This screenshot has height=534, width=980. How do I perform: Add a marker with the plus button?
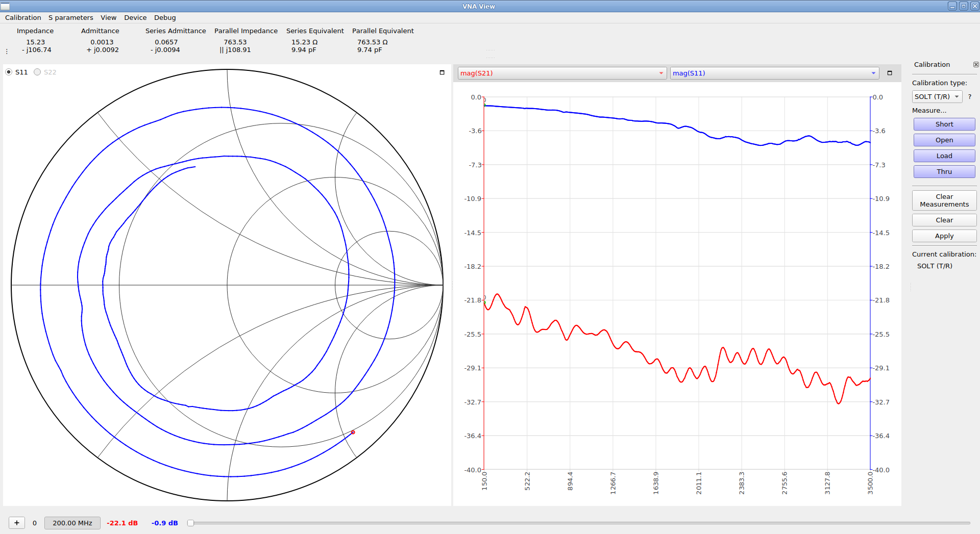pyautogui.click(x=17, y=523)
